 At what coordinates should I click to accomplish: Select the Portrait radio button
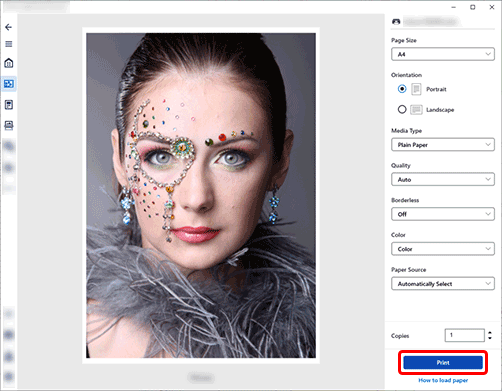[402, 89]
